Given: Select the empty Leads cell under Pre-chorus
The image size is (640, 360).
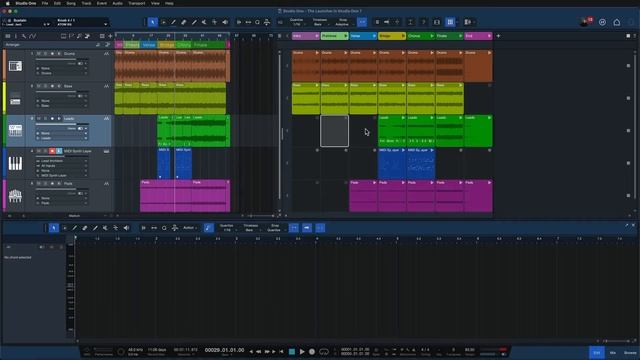Looking at the screenshot, I should coord(334,131).
